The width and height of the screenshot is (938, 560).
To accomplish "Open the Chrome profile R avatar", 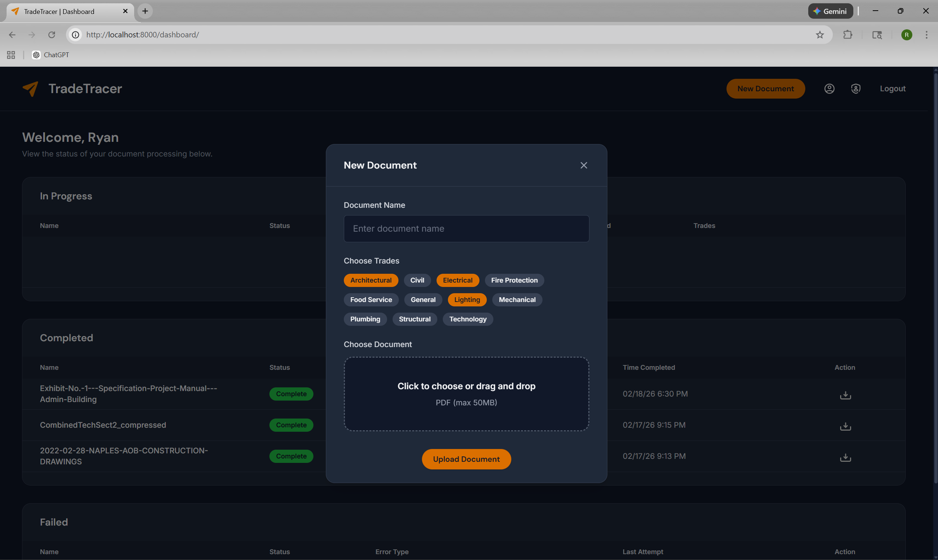I will coord(907,35).
